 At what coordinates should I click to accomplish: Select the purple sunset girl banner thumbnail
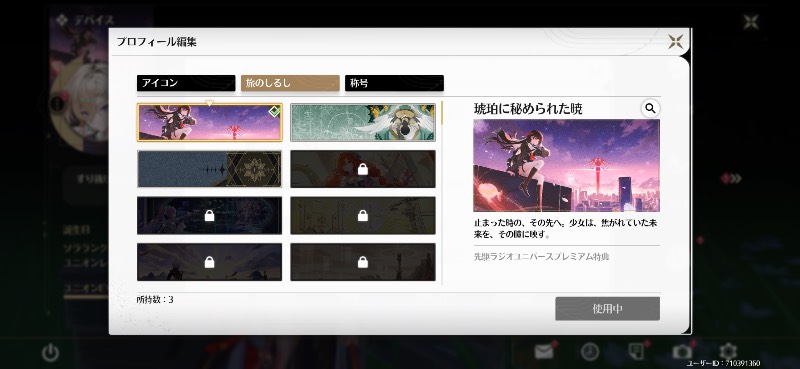tap(209, 122)
